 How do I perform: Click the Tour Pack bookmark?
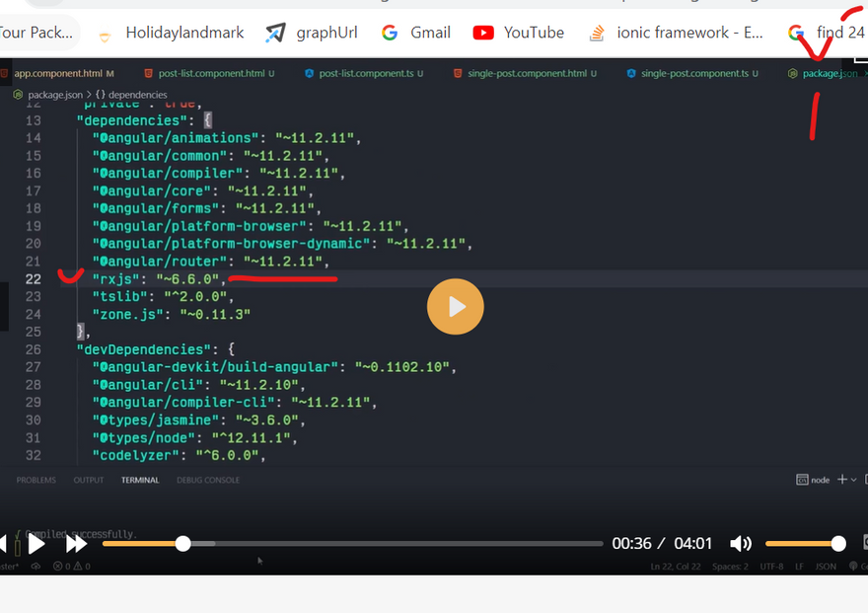pyautogui.click(x=36, y=33)
